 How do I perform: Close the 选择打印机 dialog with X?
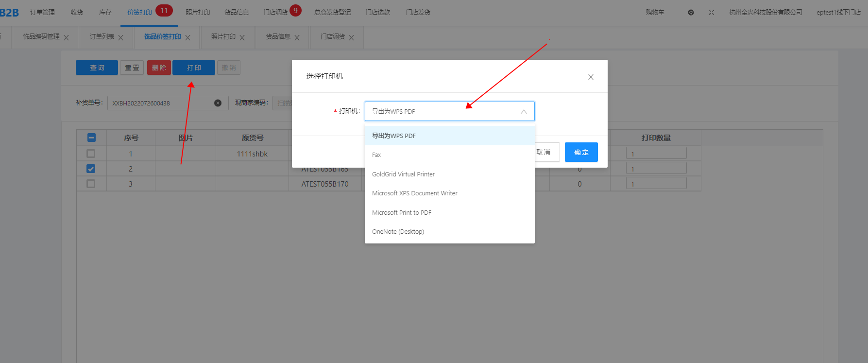591,77
